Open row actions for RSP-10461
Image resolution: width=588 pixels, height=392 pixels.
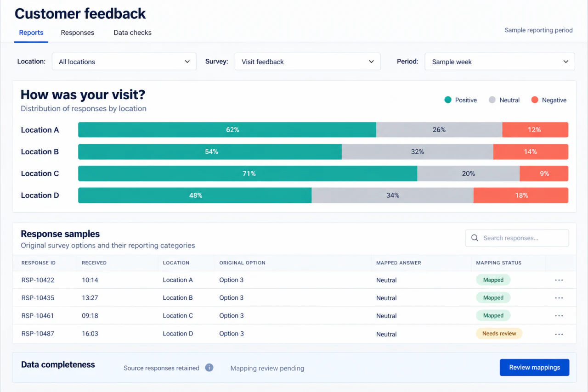[x=559, y=316]
